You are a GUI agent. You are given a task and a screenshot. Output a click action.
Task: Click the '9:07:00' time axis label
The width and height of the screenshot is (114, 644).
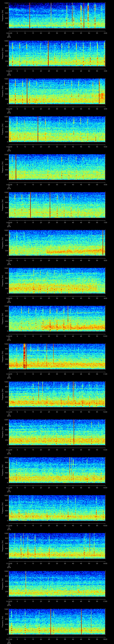coord(9,260)
